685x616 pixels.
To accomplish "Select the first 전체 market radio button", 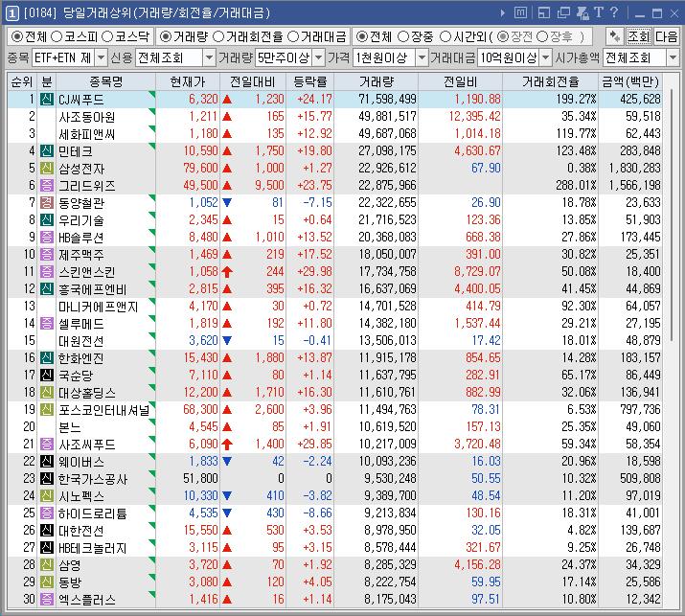I will tap(16, 36).
